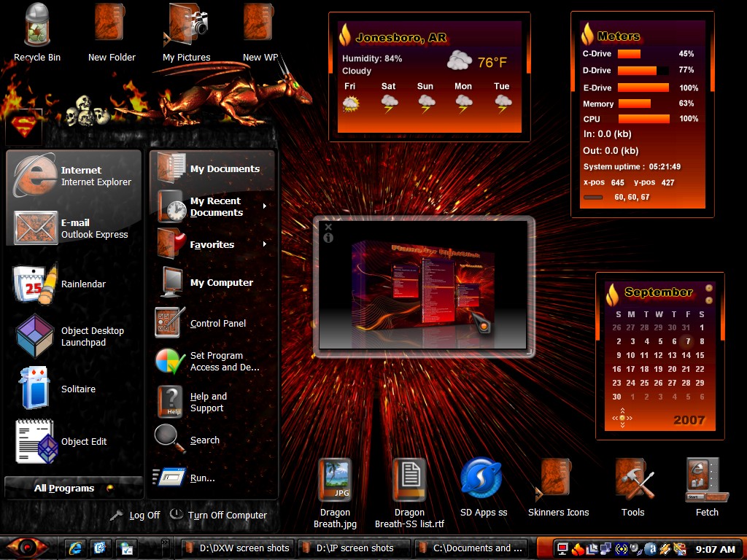Open the Tools folder with hammer icon
This screenshot has height=560, width=747.
(x=632, y=488)
